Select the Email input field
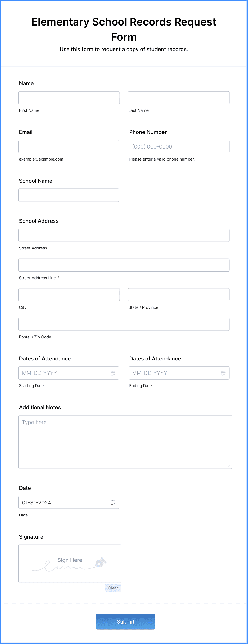This screenshot has width=248, height=644. [69, 146]
